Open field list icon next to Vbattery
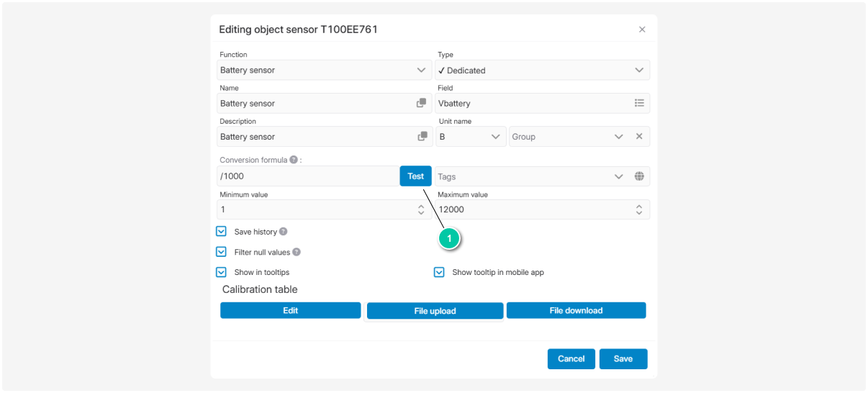Viewport: 868px width, 393px height. click(x=638, y=103)
